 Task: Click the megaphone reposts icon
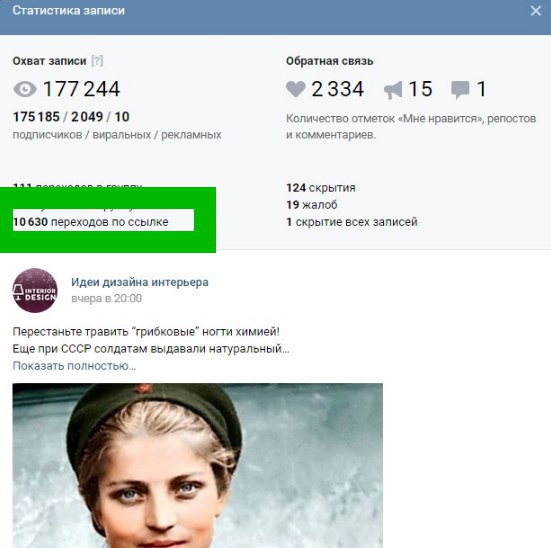393,90
